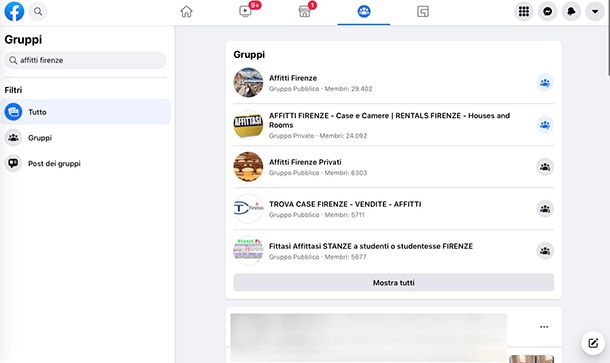Click Affitti Firenze group avatar thumbnail
This screenshot has height=363, width=610.
click(248, 82)
